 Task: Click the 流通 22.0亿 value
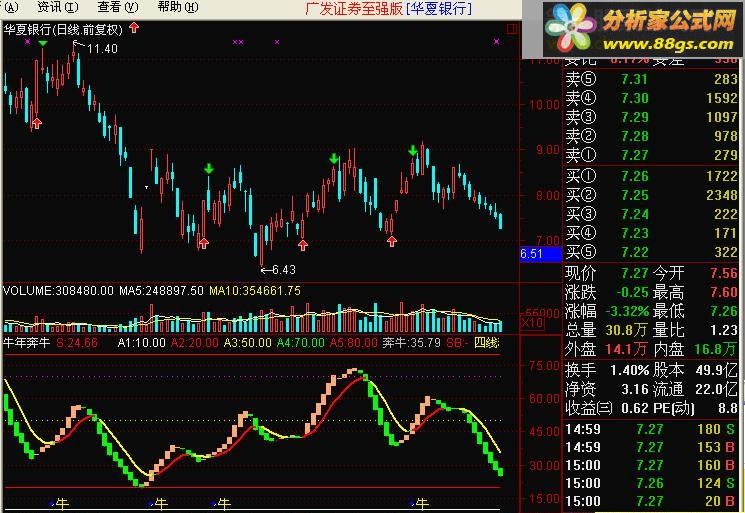[716, 389]
